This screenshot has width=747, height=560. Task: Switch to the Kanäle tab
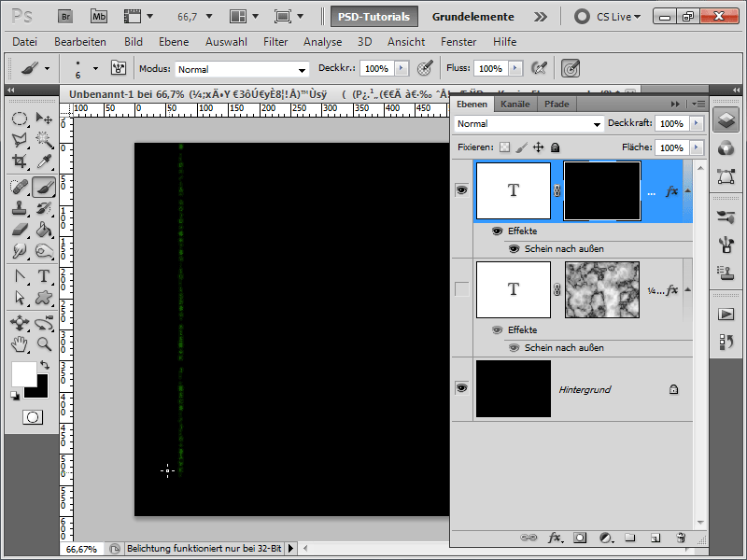pyautogui.click(x=515, y=104)
